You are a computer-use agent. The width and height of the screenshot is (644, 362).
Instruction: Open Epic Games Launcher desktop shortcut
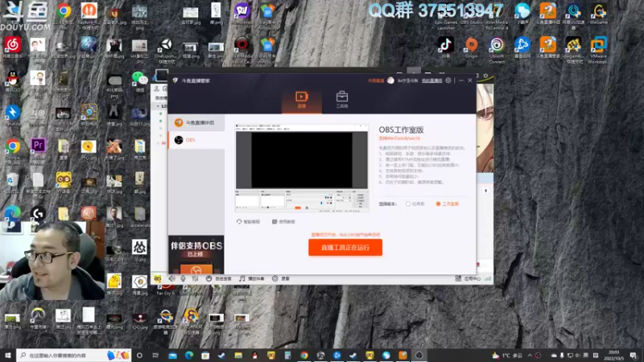pyautogui.click(x=446, y=16)
